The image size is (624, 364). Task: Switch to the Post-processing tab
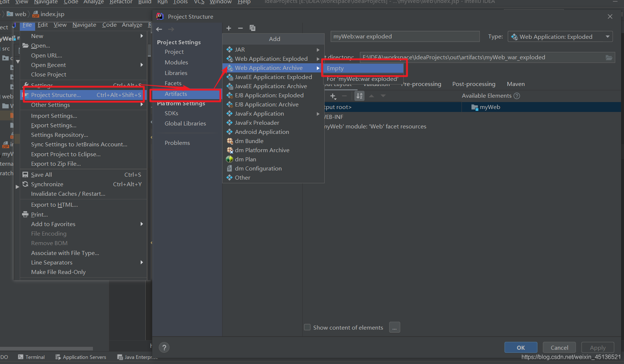[474, 84]
